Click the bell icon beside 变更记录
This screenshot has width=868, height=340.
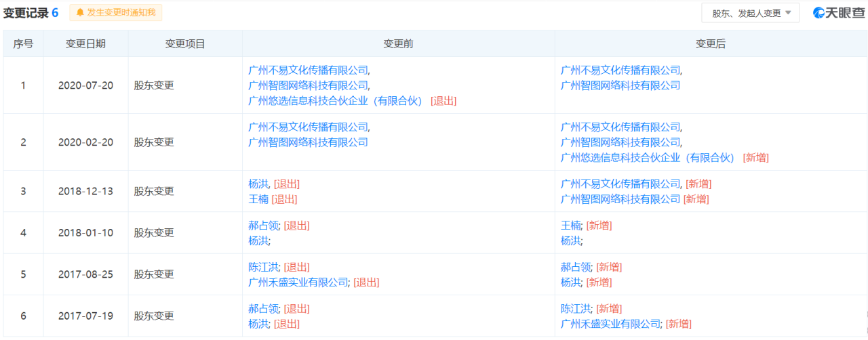[81, 13]
